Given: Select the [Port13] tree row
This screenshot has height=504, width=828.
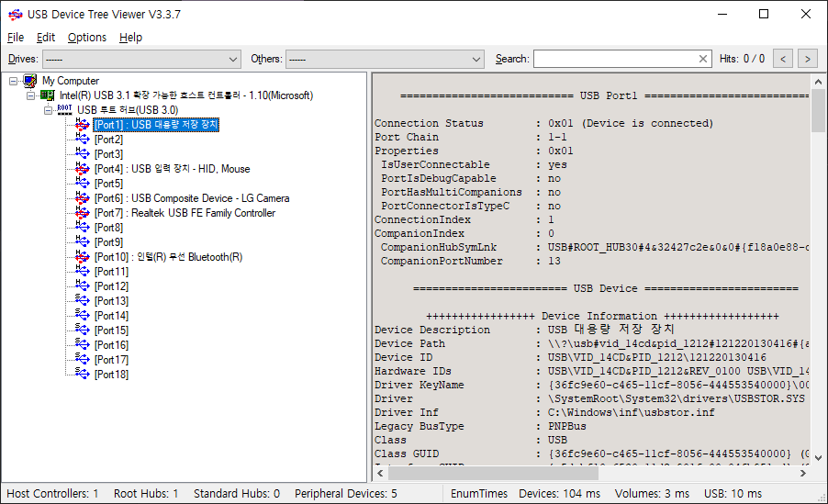Looking at the screenshot, I should [111, 301].
